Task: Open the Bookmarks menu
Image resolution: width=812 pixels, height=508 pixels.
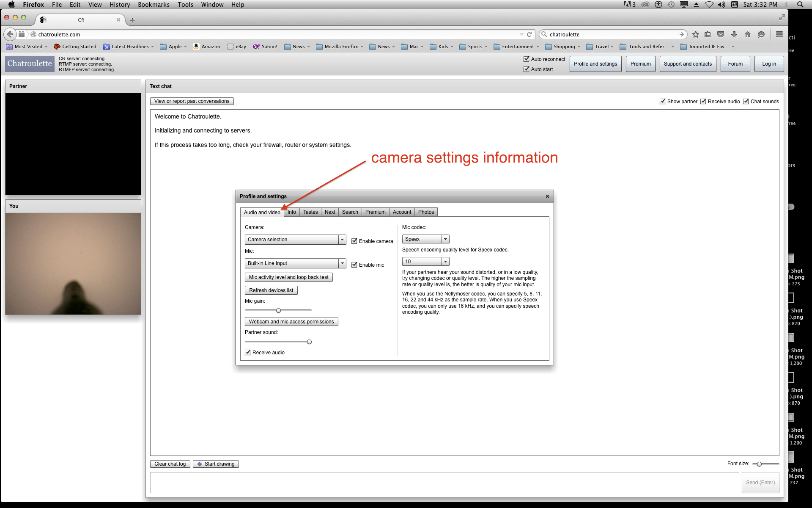Action: pos(154,5)
